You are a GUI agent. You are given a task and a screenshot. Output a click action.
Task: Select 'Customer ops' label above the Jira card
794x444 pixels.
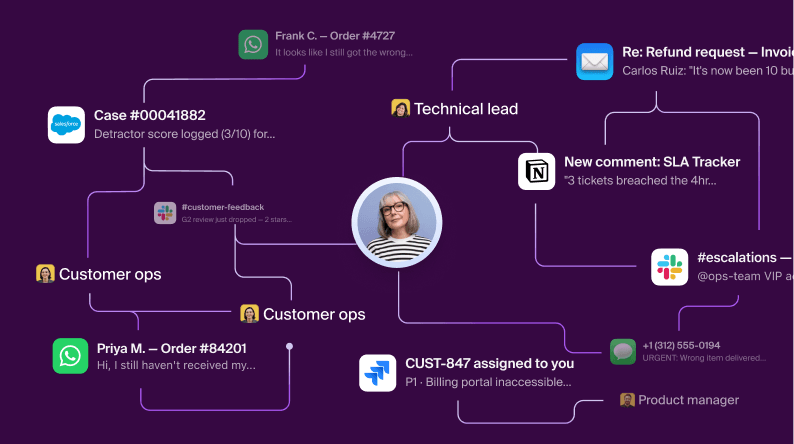314,314
